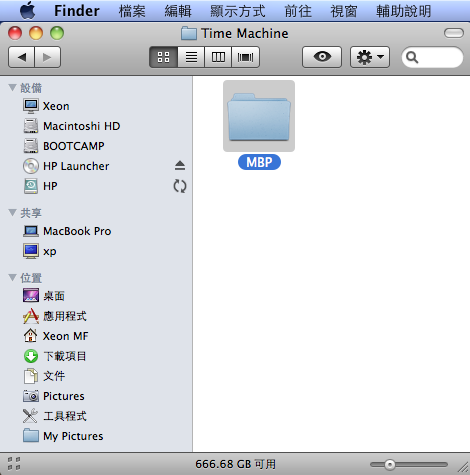
Task: Click the Finder search field
Action: [432, 57]
